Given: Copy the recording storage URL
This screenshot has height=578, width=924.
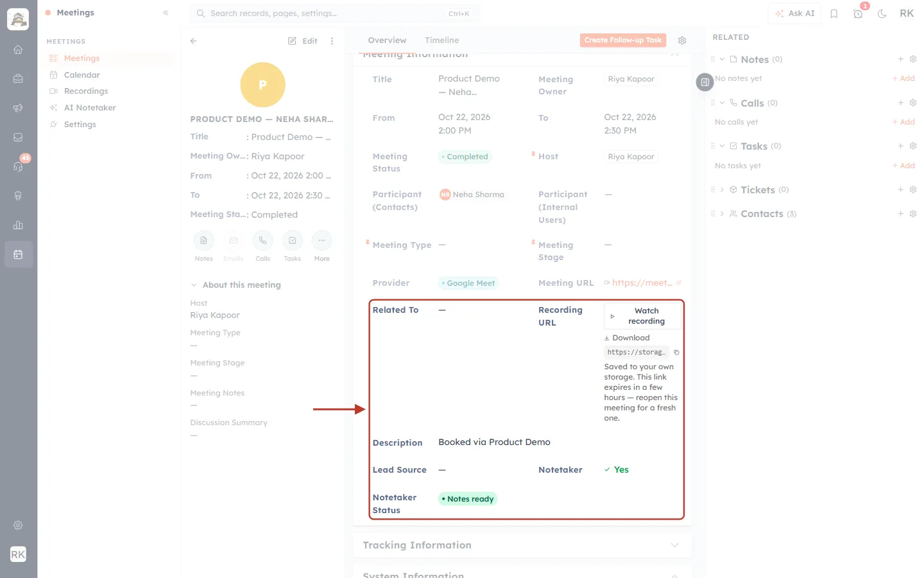Looking at the screenshot, I should click(x=676, y=352).
